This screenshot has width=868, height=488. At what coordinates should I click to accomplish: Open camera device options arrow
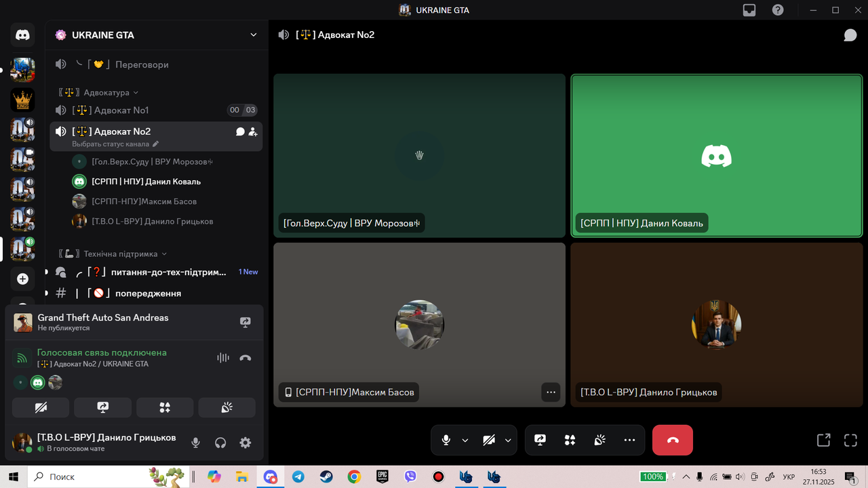click(508, 440)
